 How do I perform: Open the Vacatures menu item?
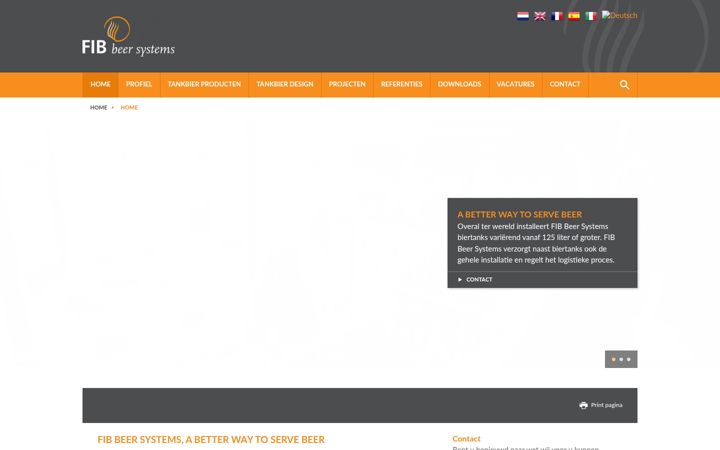click(515, 84)
